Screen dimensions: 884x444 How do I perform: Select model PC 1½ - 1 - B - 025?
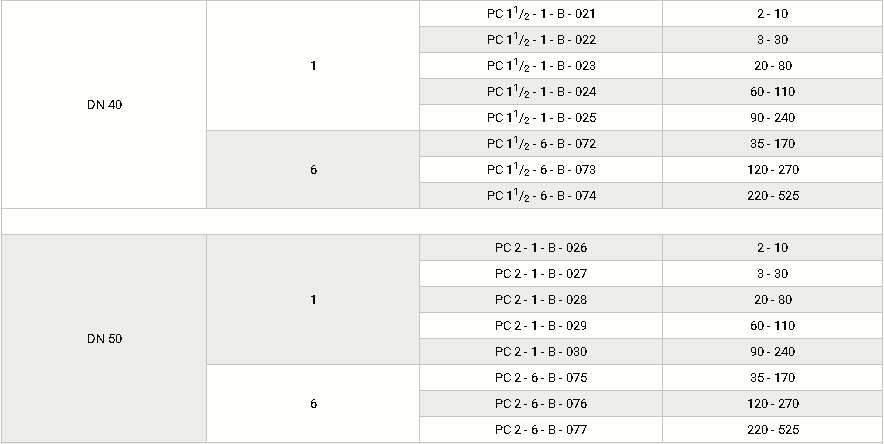coord(541,117)
